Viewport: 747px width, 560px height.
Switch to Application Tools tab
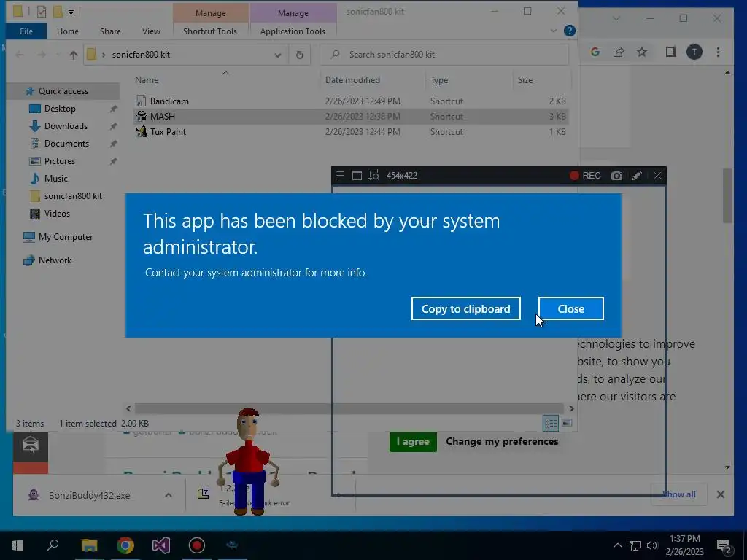click(293, 31)
